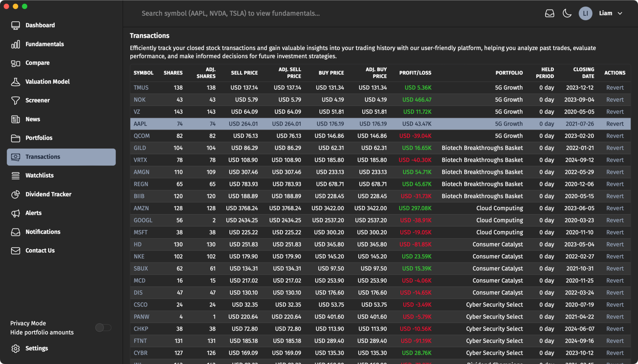This screenshot has height=364, width=638.
Task: Click the USD 297.08K profit value
Action: pyautogui.click(x=415, y=208)
